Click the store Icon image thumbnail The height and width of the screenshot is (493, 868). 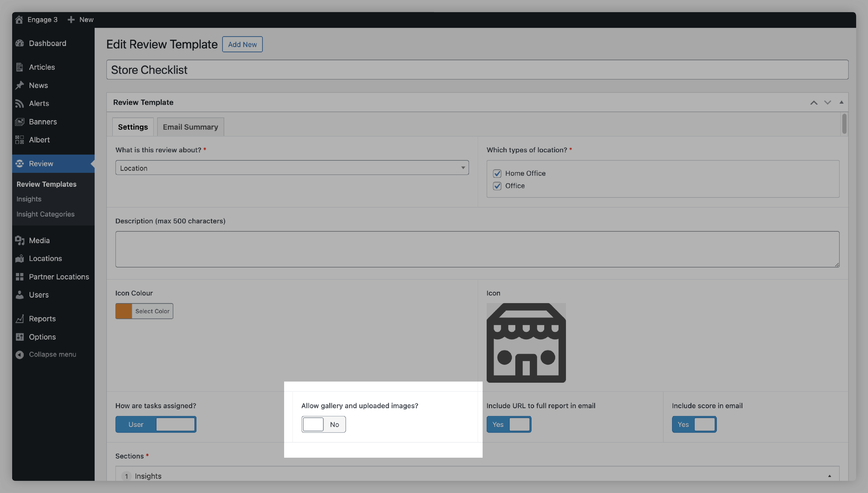pyautogui.click(x=526, y=343)
